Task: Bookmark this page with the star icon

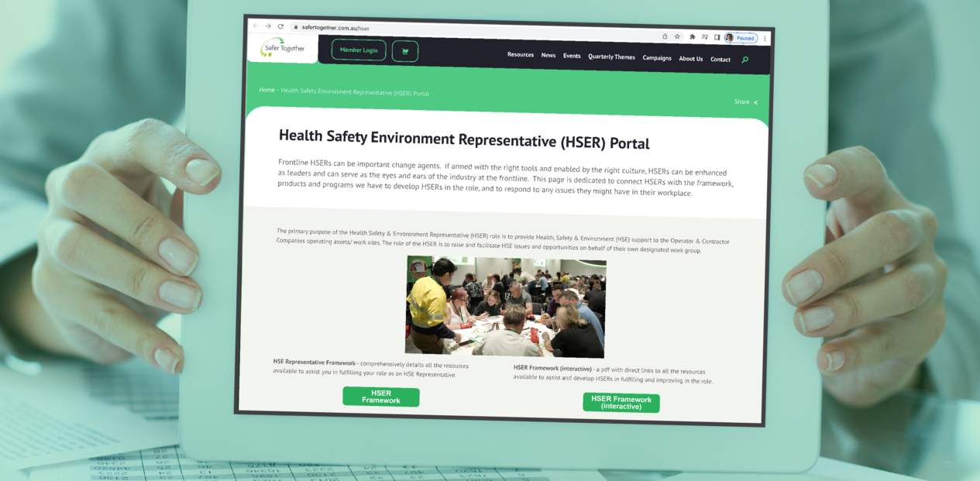Action: [677, 36]
